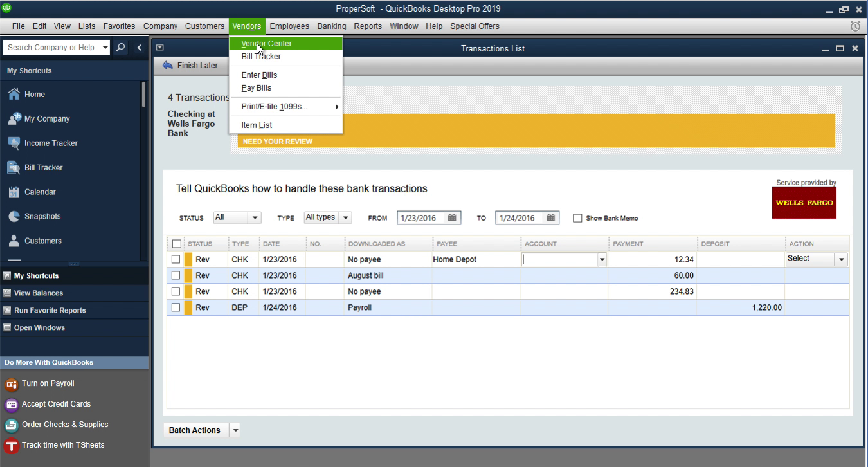Viewport: 868px width, 467px height.
Task: Open the Special Offers menu
Action: [475, 26]
